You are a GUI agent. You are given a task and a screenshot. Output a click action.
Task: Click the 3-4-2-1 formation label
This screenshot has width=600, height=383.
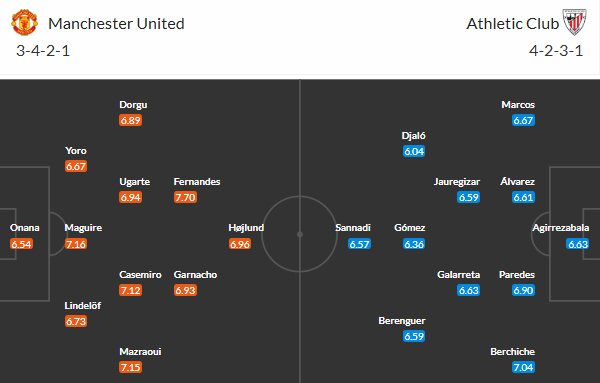tap(43, 51)
